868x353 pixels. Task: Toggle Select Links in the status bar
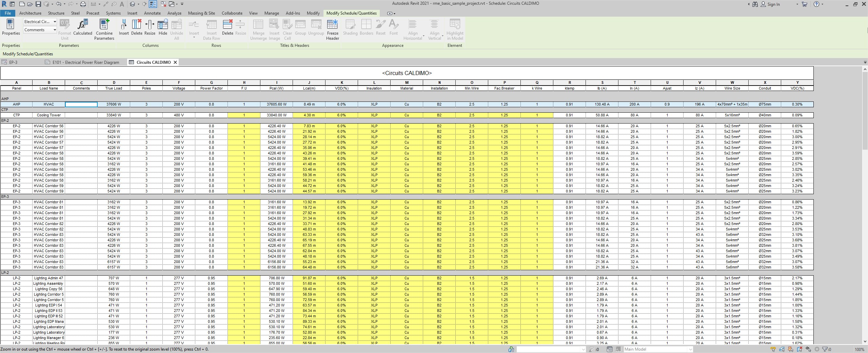pos(773,349)
